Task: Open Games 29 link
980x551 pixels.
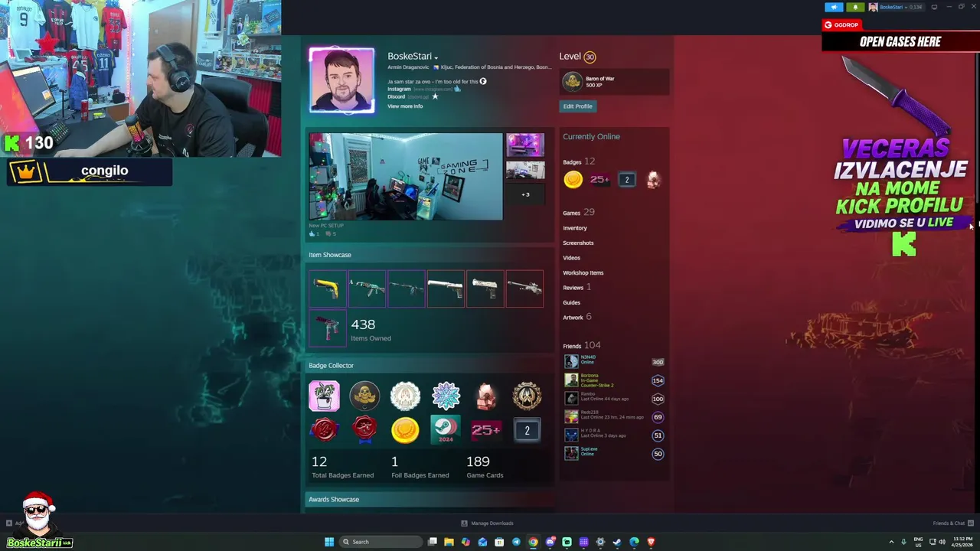Action: (x=579, y=212)
